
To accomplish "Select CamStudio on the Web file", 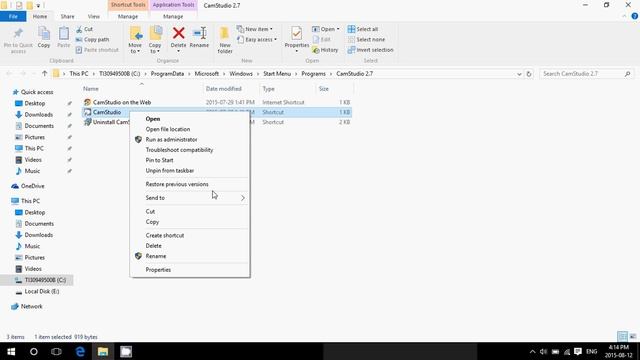I will pos(122,102).
